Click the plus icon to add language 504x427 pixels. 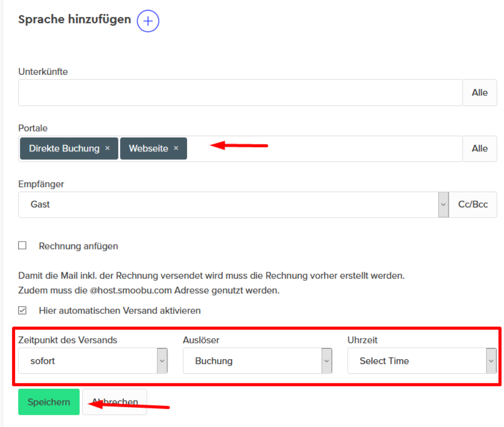coord(148,21)
